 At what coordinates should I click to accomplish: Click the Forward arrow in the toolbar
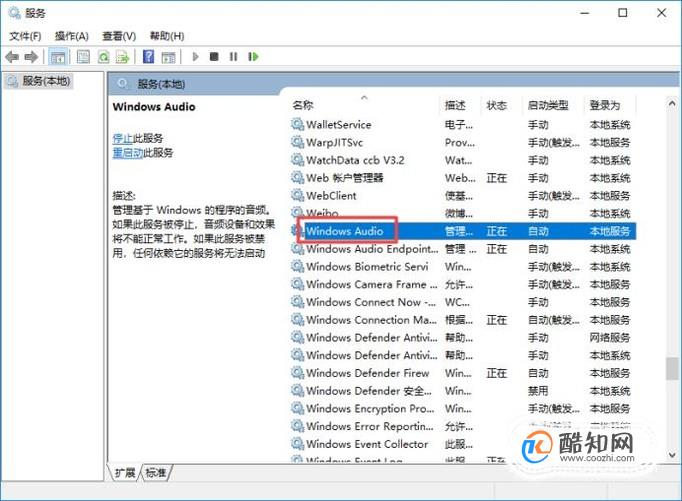[x=31, y=57]
